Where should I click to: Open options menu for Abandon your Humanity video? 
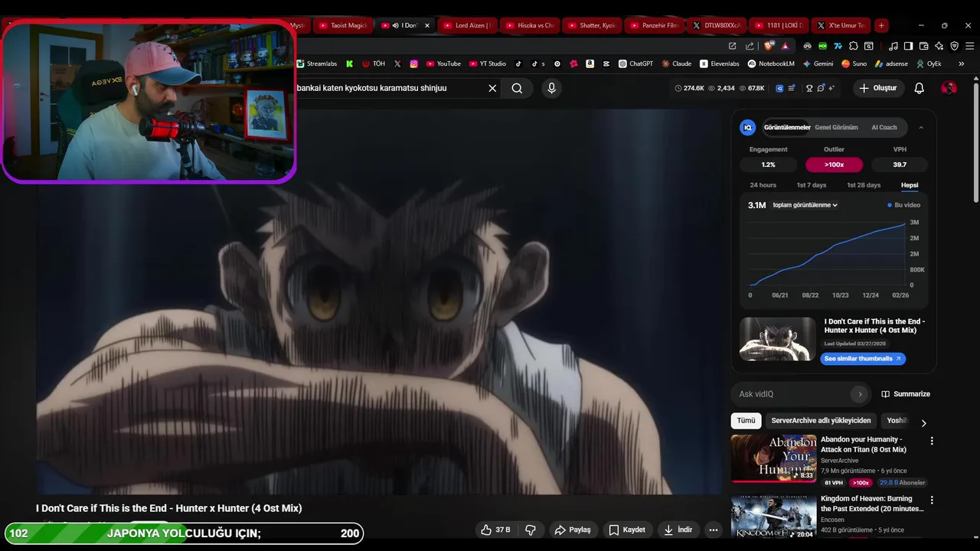(932, 441)
